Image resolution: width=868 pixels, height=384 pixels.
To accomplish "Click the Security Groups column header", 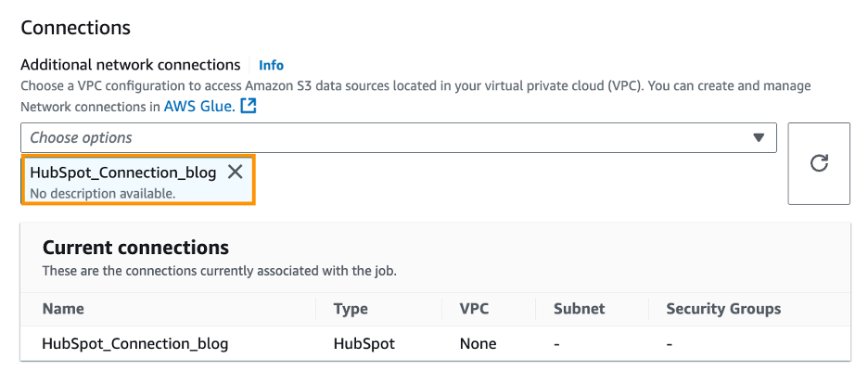I will pos(723,309).
